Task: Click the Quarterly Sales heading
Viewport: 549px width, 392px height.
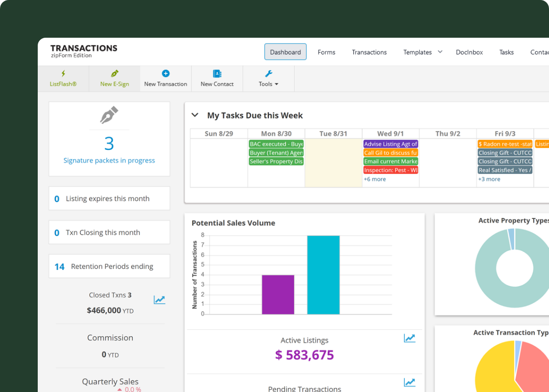Action: pyautogui.click(x=110, y=382)
